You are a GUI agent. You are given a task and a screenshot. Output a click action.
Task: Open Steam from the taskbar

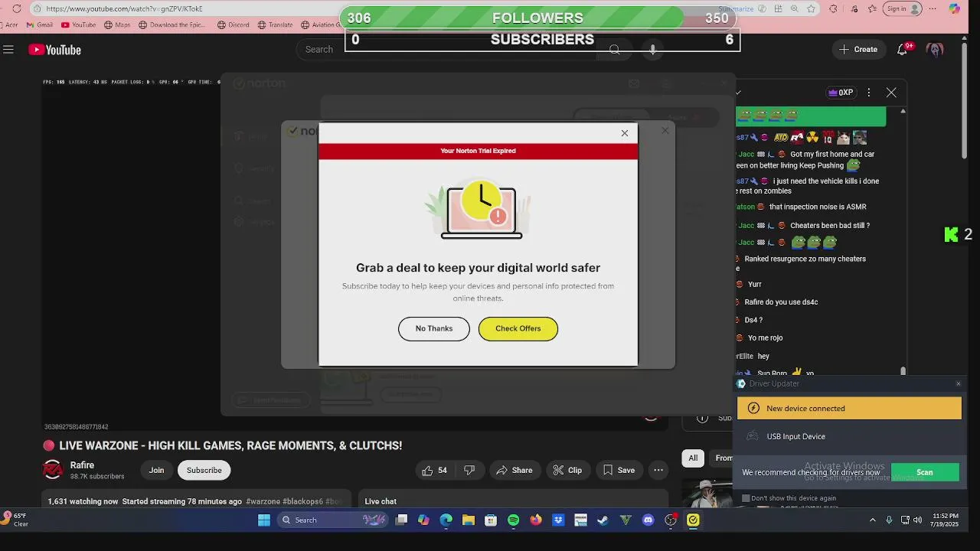(x=603, y=520)
